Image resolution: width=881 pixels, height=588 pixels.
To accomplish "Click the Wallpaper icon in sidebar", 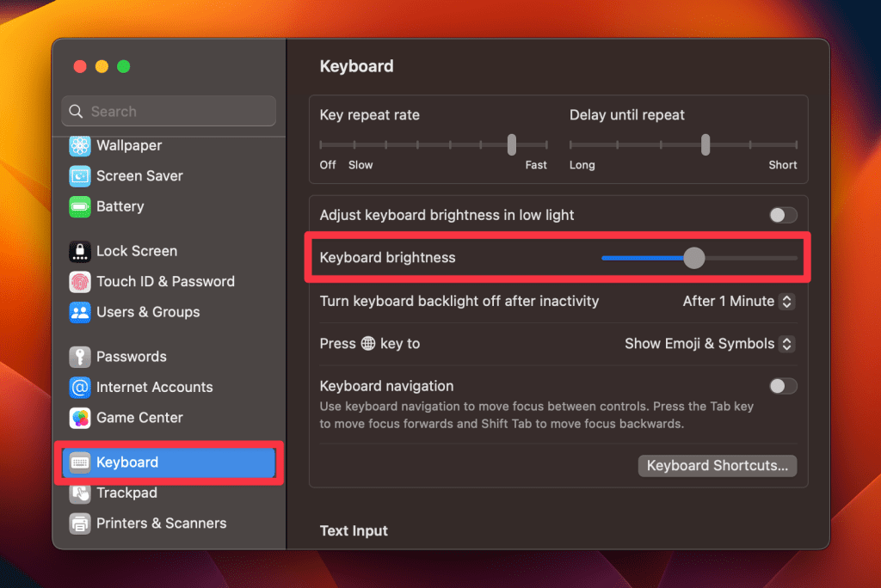I will pyautogui.click(x=80, y=146).
